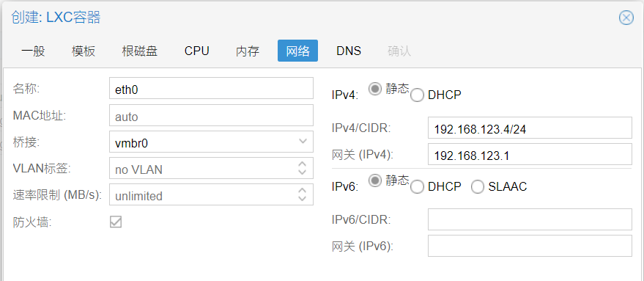Select IPv4 DHCP radio option
This screenshot has width=644, height=281.
417,95
